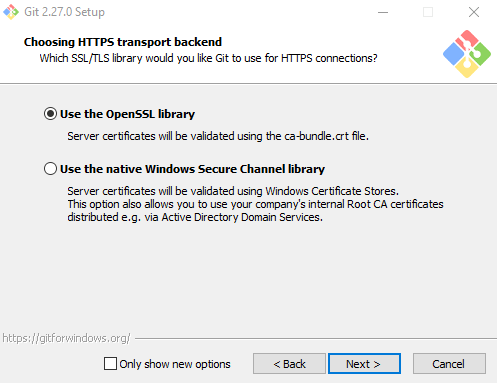The width and height of the screenshot is (497, 383).
Task: Open the gitforwindows.org link
Action: (x=66, y=338)
